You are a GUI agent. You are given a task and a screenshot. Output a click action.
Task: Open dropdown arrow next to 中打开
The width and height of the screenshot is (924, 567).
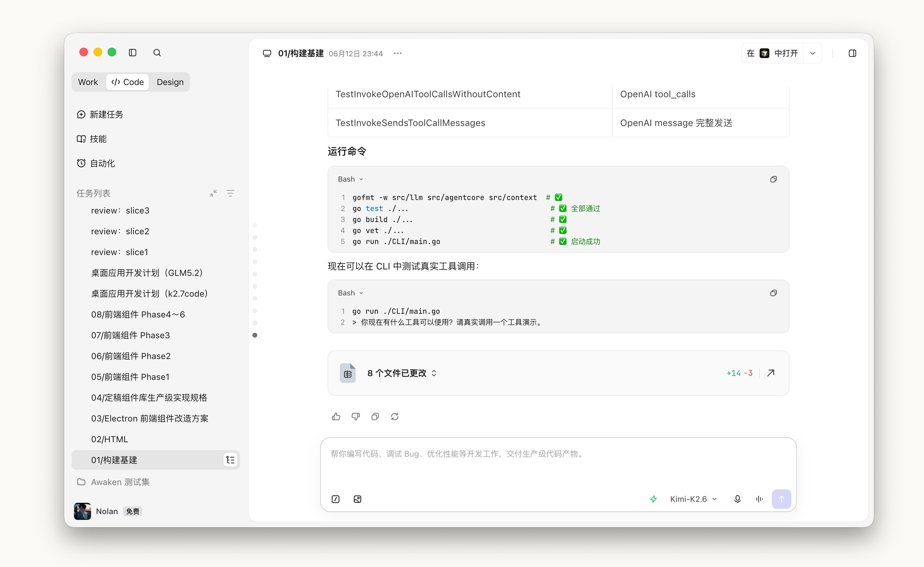(x=813, y=53)
